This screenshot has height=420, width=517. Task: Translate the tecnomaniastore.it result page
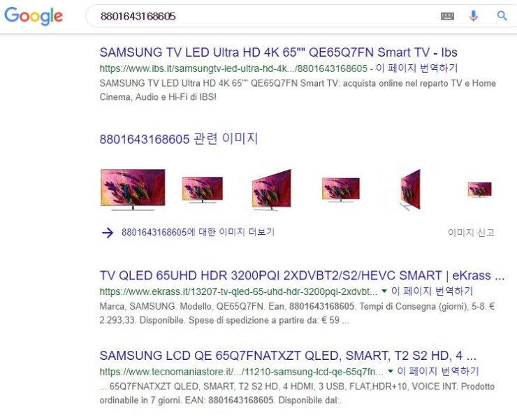click(438, 372)
